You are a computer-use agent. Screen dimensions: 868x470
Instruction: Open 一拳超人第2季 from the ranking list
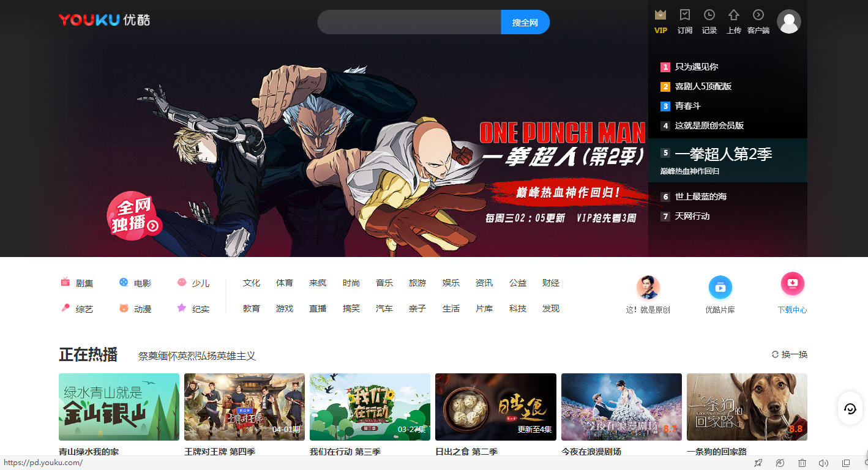tap(724, 154)
